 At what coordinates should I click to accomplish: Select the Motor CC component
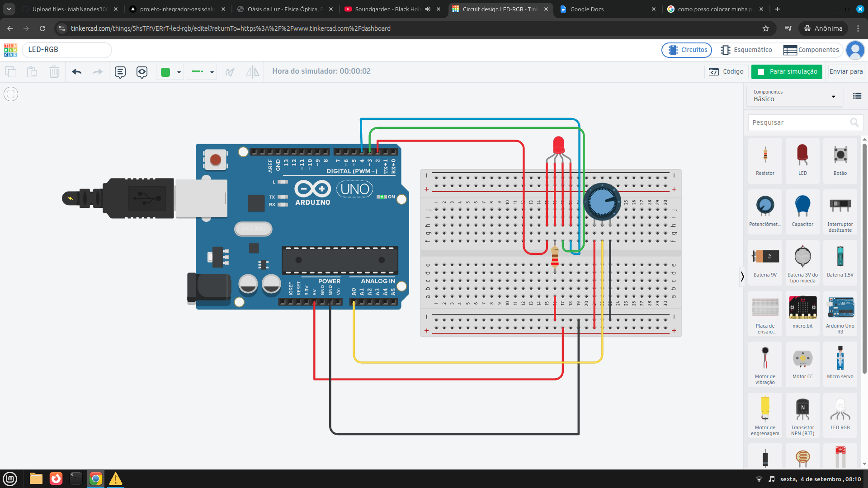(802, 364)
